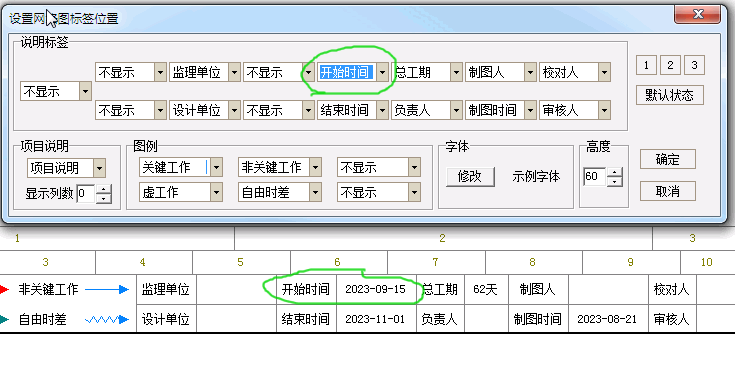Click the 显示列数 number field
735x380 pixels.
86,193
